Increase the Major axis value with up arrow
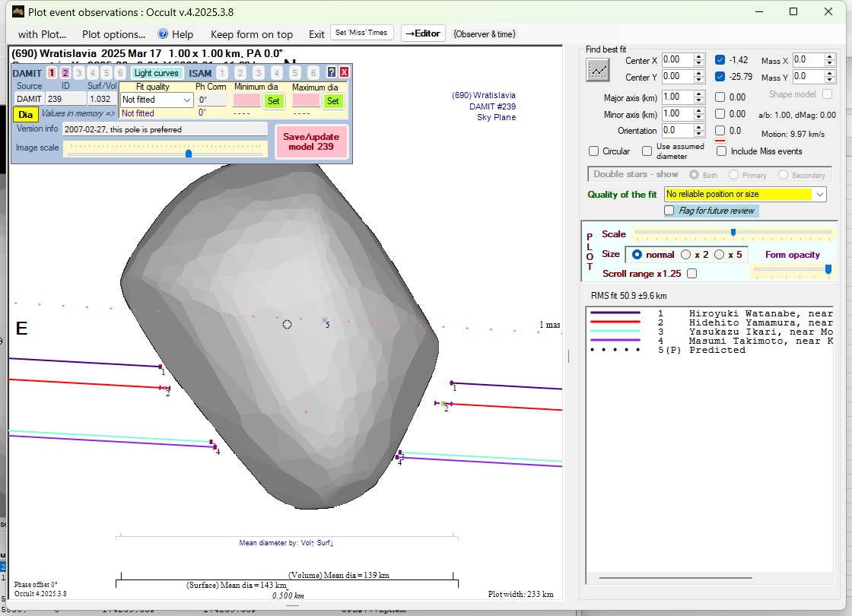Image resolution: width=852 pixels, height=616 pixels. 699,94
